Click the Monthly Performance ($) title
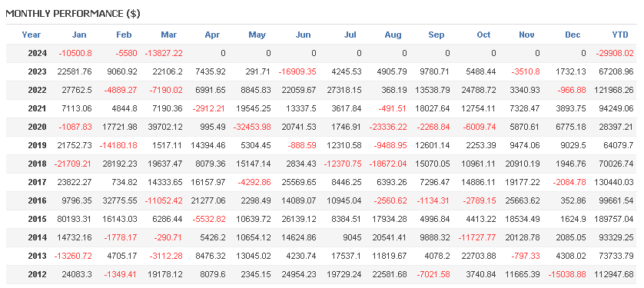The height and width of the screenshot is (288, 644). click(73, 14)
